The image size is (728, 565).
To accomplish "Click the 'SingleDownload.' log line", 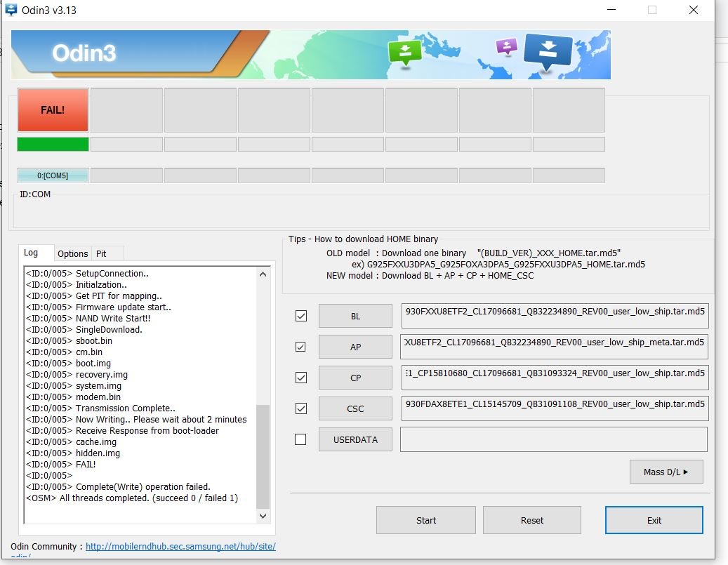I will [84, 330].
